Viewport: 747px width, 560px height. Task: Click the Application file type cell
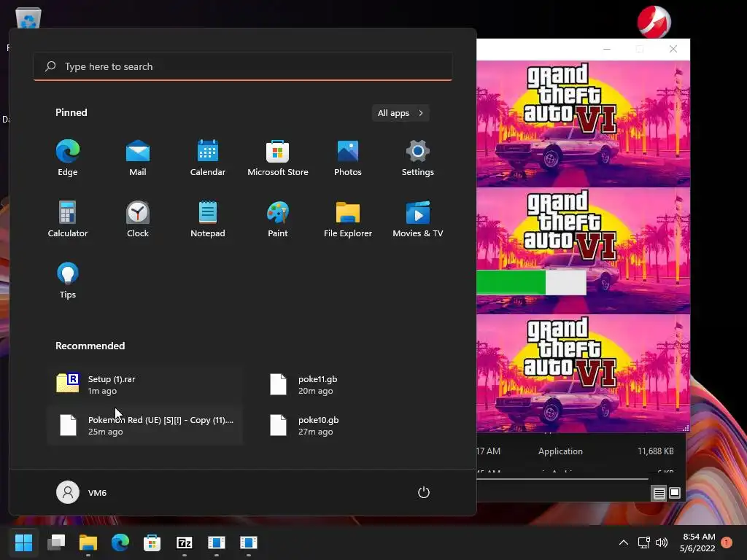tap(560, 451)
